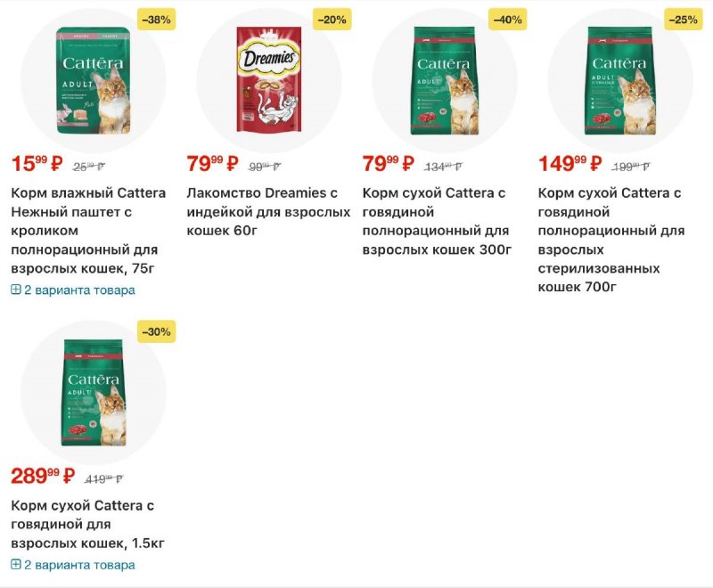
Task: Click the –40% discount badge
Action: click(507, 20)
